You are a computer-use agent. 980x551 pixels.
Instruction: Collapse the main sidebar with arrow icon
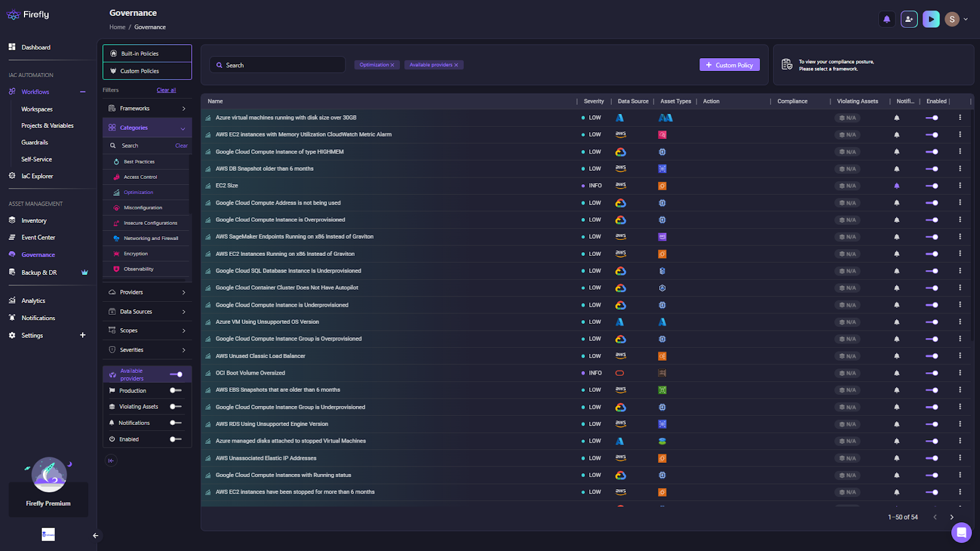(x=96, y=536)
